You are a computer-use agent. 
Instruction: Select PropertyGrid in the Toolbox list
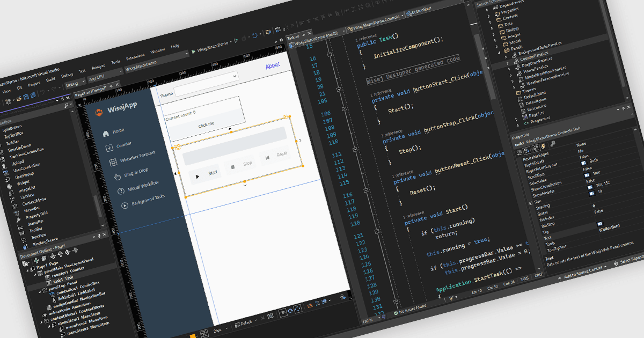pyautogui.click(x=36, y=215)
